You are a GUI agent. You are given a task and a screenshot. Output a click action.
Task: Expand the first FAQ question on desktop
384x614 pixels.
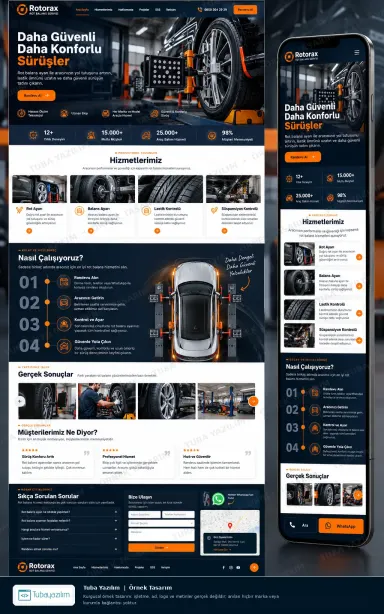point(69,512)
